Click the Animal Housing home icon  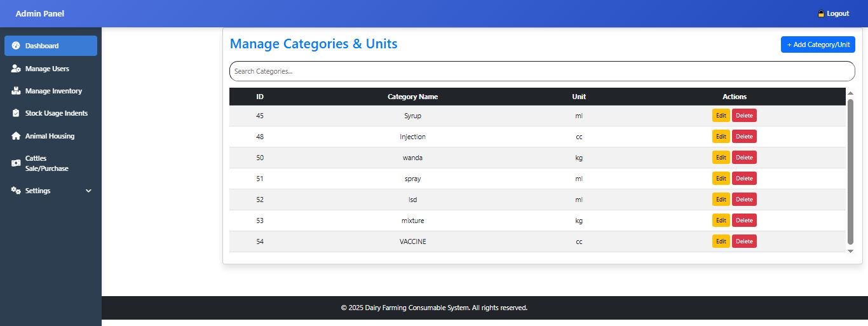click(16, 136)
